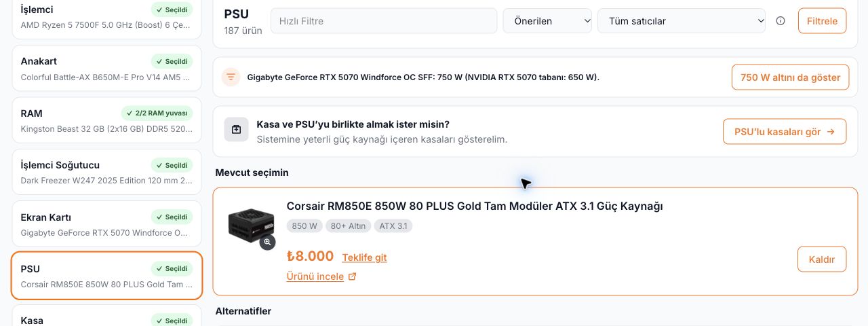Screen dimensions: 868x326
Task: Select the Kasa sidebar item
Action: tap(107, 316)
